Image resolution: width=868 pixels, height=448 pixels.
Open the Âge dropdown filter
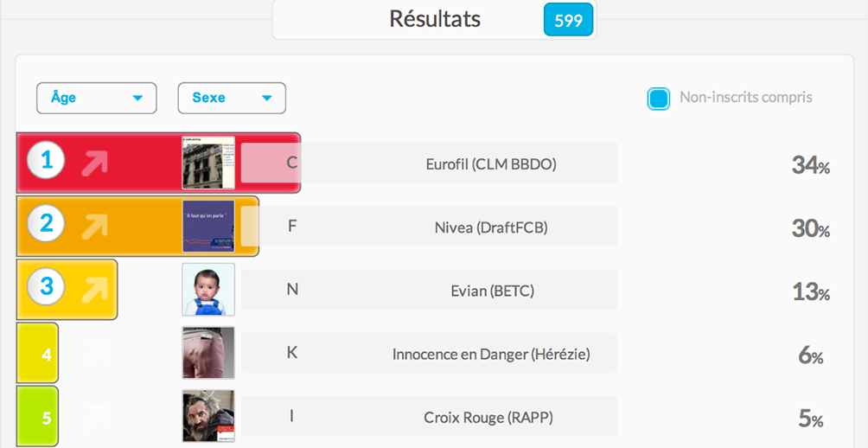[x=97, y=98]
